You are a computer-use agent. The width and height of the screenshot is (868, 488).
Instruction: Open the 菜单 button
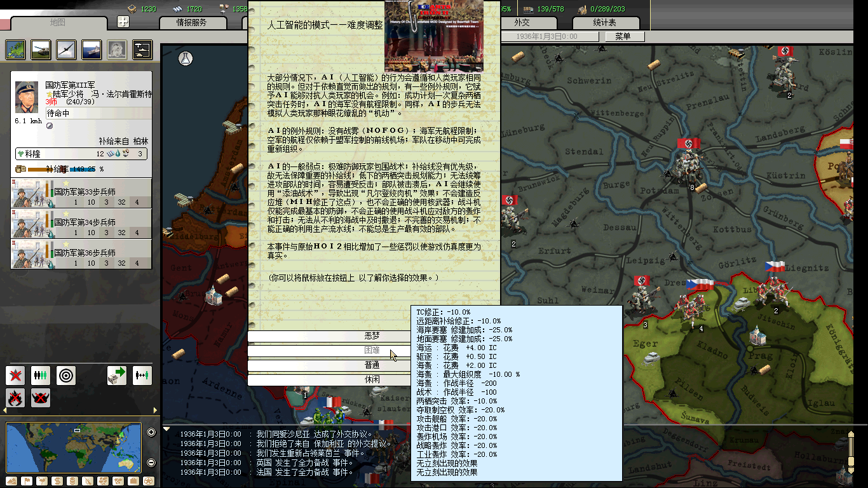pos(623,37)
